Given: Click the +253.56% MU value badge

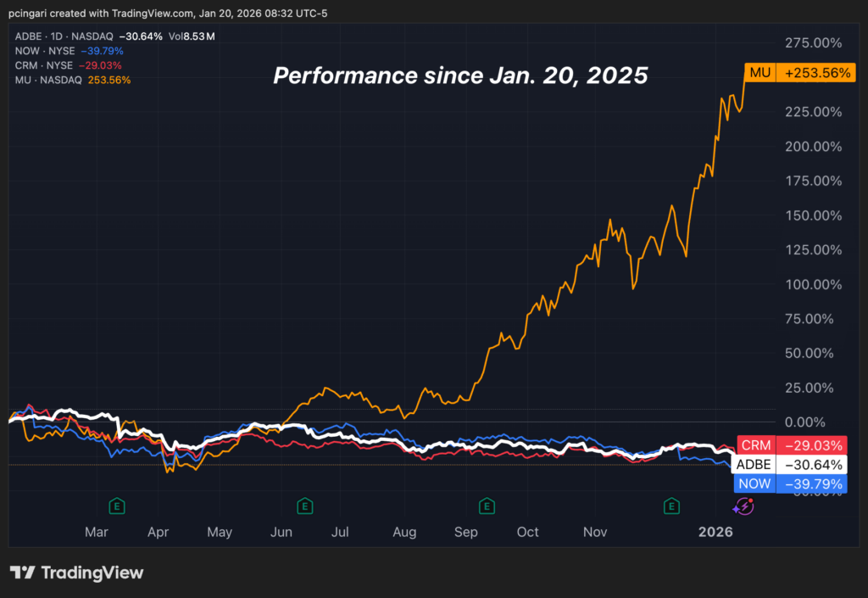Looking at the screenshot, I should click(x=812, y=73).
